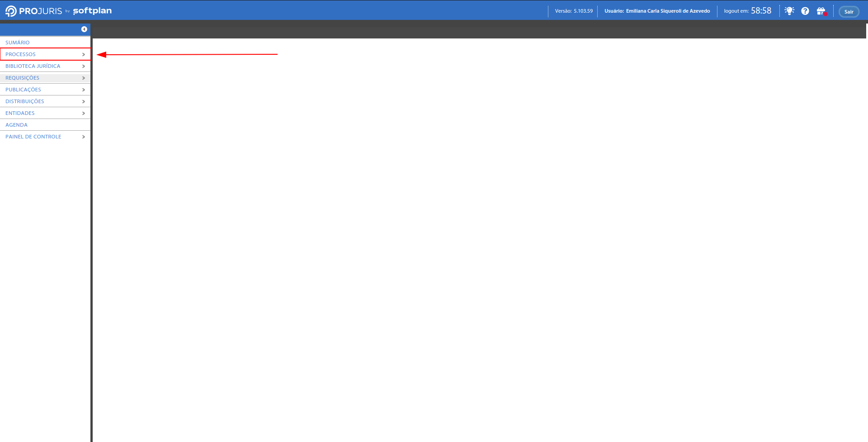Image resolution: width=868 pixels, height=442 pixels.
Task: Click the version number text
Action: tap(583, 11)
